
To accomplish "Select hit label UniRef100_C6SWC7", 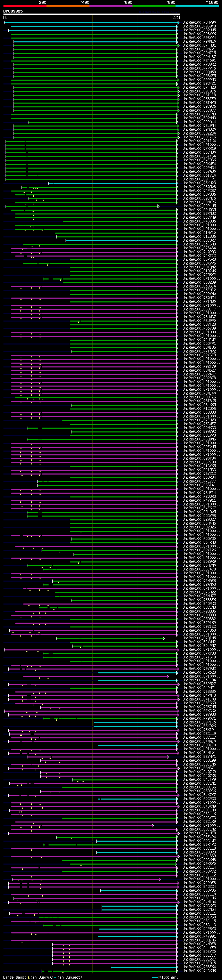I will [199, 110].
